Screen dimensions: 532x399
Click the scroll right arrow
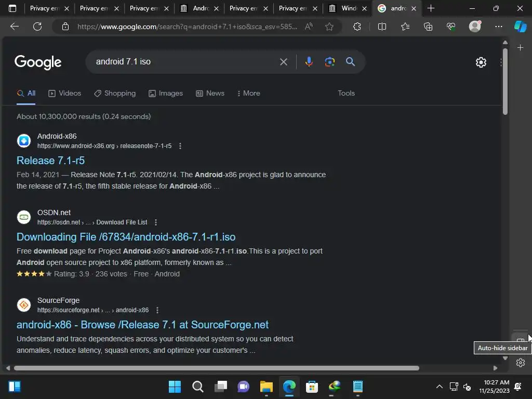495,368
